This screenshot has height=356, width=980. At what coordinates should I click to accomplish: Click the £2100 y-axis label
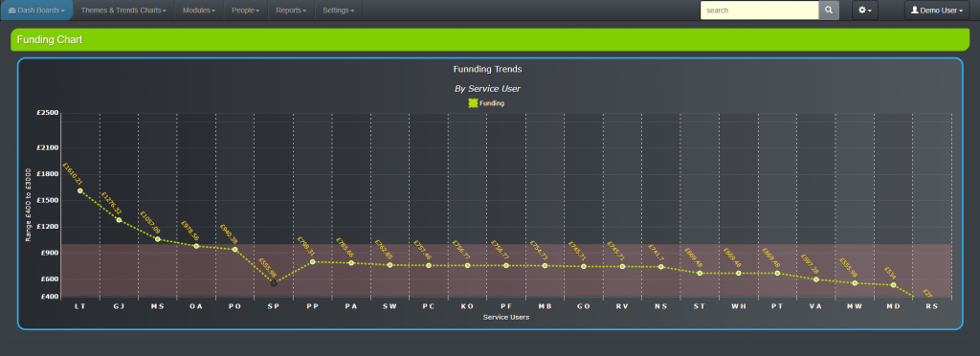click(x=48, y=148)
